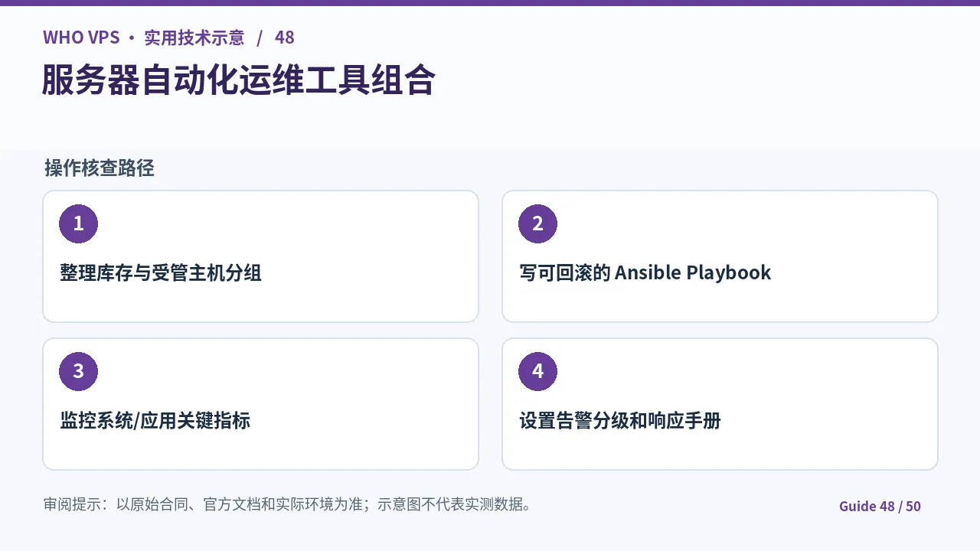Select the text 整理库存与受管主机分组
The image size is (980, 551).
161,272
